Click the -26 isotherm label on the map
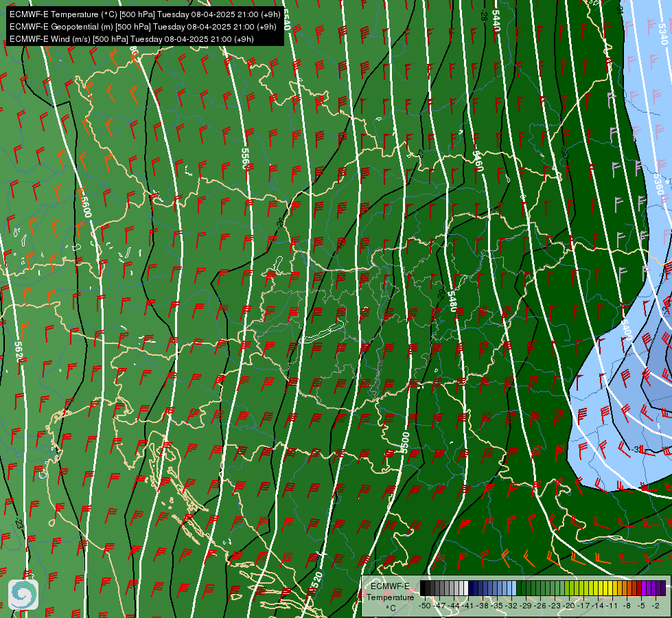The height and width of the screenshot is (618, 672). pos(280,222)
